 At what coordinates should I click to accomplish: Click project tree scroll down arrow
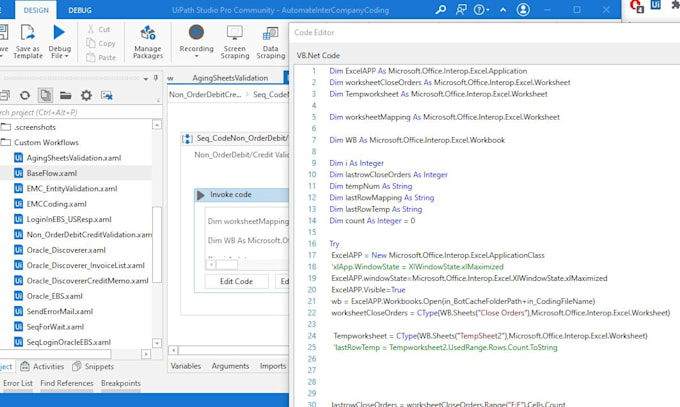[157, 343]
